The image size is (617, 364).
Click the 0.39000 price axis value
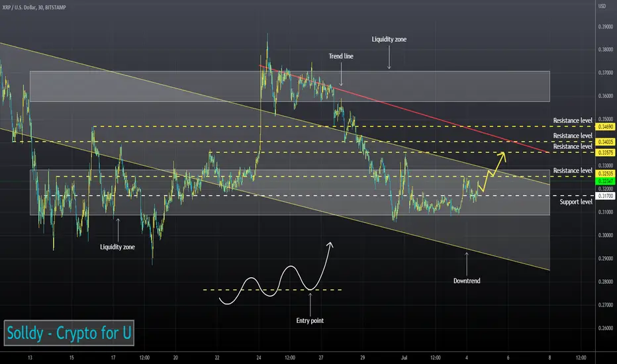(605, 26)
